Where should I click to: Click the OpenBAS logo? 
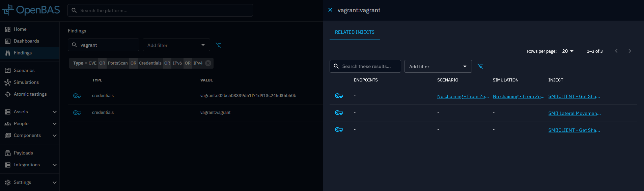pyautogui.click(x=31, y=10)
